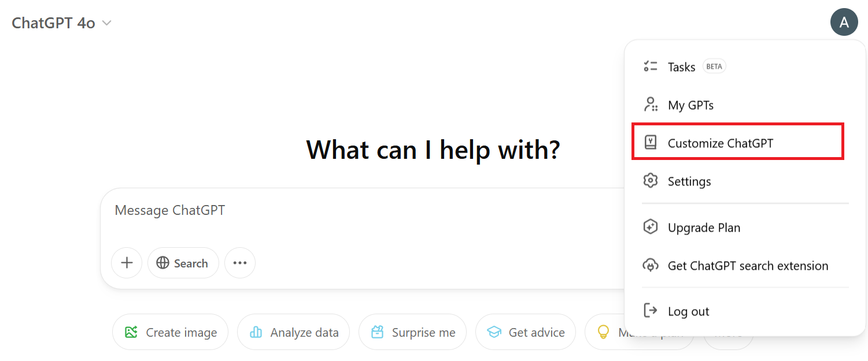Viewport: 868px width, 361px height.
Task: Click Get ChatGPT search extension
Action: [748, 266]
